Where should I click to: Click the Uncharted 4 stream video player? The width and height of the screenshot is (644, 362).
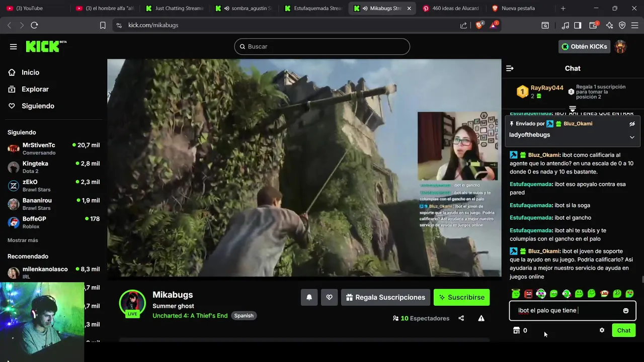(x=304, y=168)
